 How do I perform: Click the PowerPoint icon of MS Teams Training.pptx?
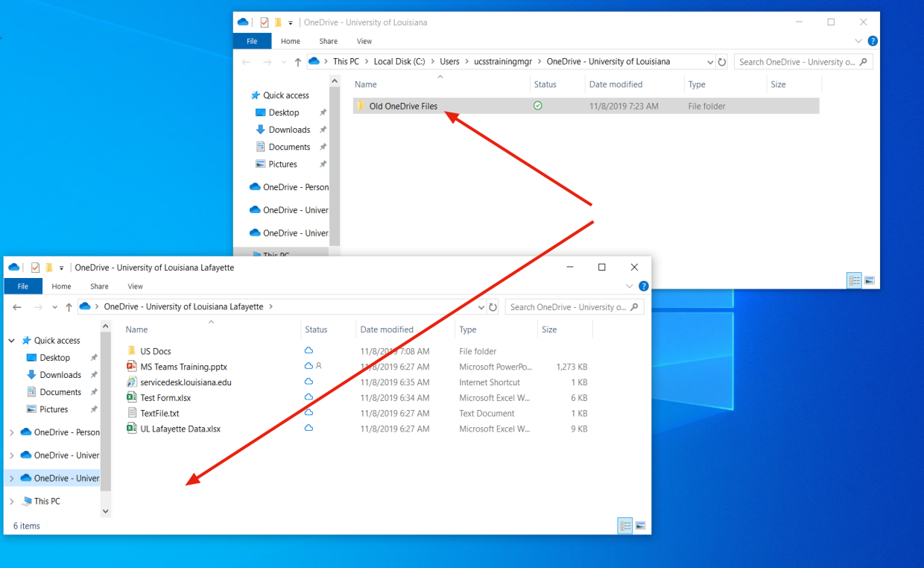[x=132, y=367]
